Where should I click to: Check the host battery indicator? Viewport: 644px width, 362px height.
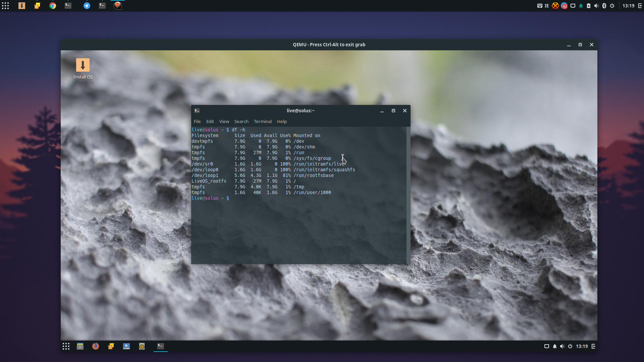click(x=589, y=6)
